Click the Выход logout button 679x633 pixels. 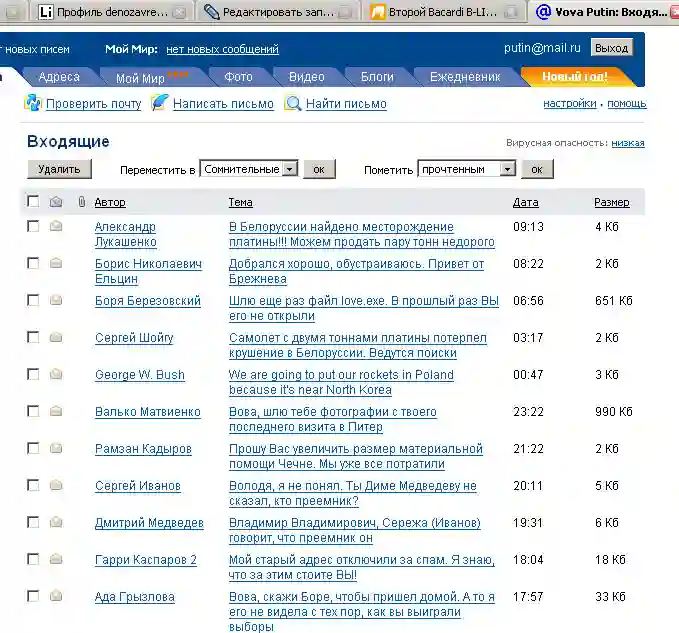click(611, 48)
